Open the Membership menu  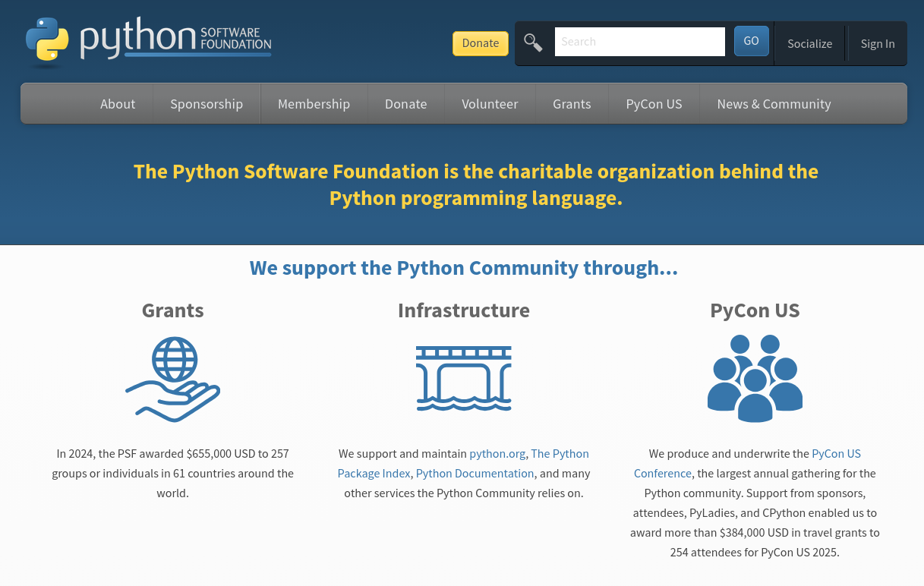tap(314, 103)
